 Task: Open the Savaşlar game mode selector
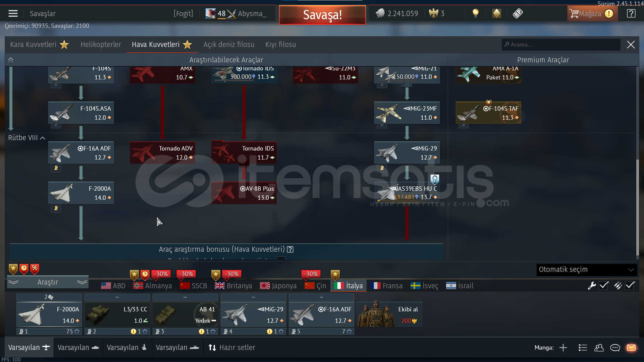pyautogui.click(x=43, y=13)
